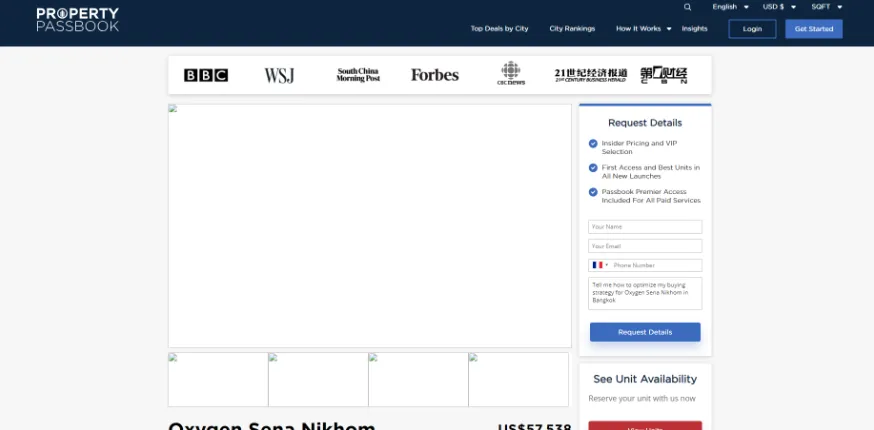Click the 21st Century Business Herald logo

pos(591,75)
